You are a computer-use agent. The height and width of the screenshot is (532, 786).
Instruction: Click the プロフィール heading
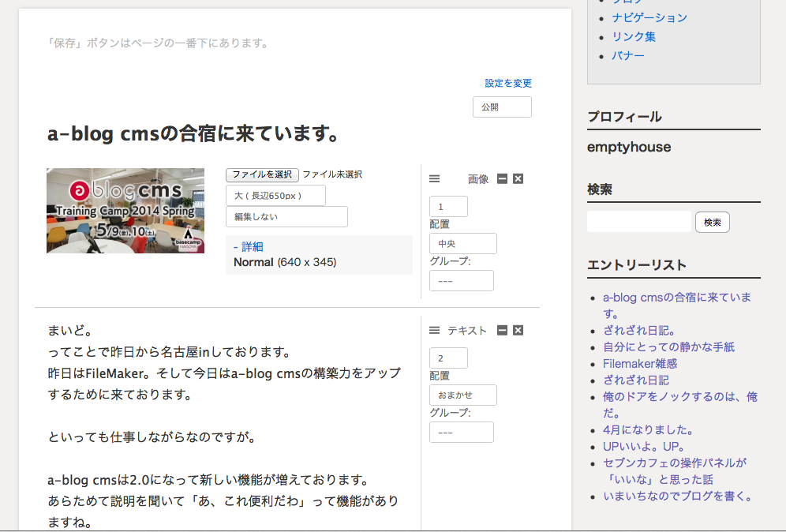(624, 116)
